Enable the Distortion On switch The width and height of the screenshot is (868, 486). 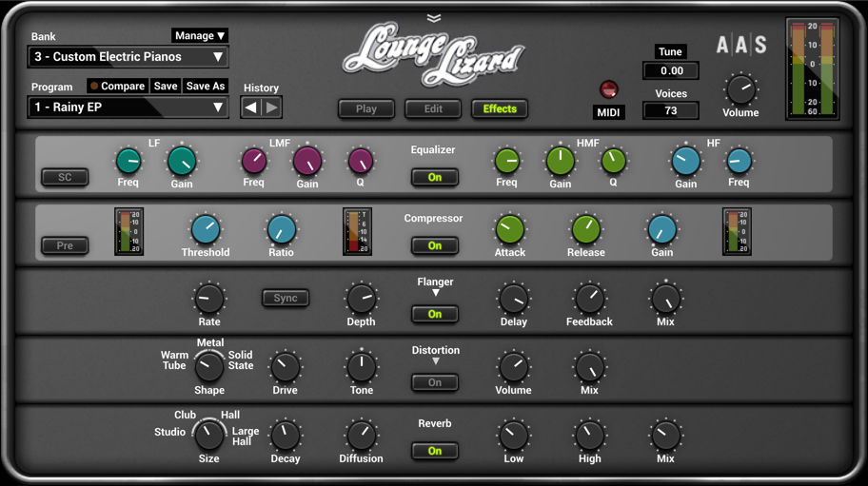(435, 382)
